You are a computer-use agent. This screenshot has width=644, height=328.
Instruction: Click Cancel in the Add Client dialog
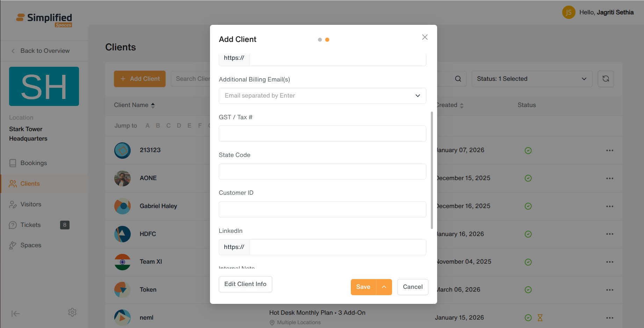coord(413,287)
